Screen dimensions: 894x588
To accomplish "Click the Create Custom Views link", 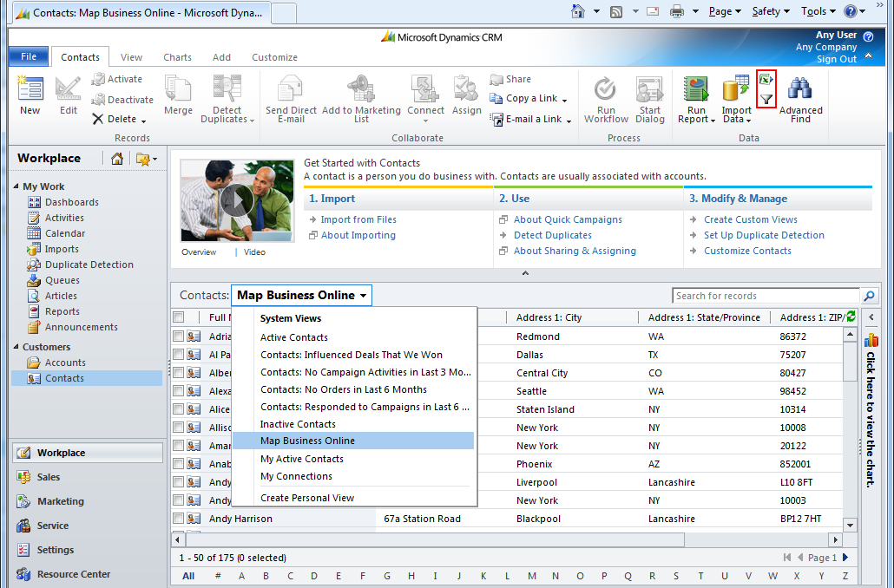I will tap(751, 219).
